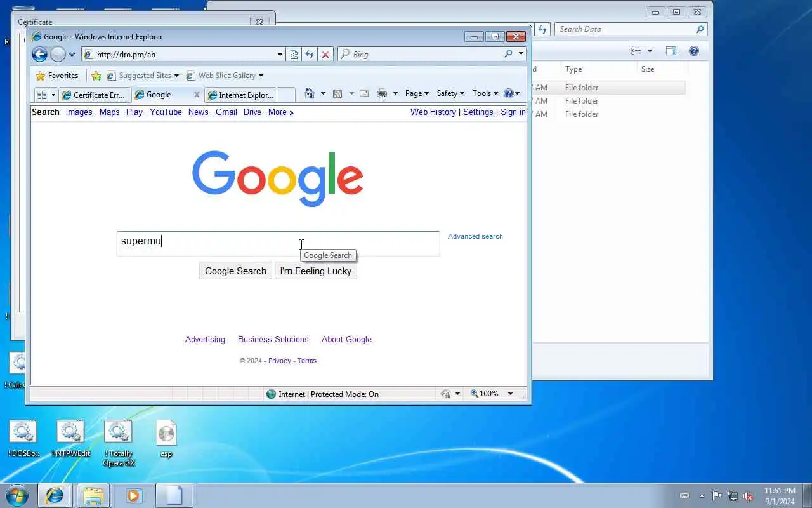This screenshot has width=812, height=508.
Task: Click the Google logo
Action: [278, 178]
